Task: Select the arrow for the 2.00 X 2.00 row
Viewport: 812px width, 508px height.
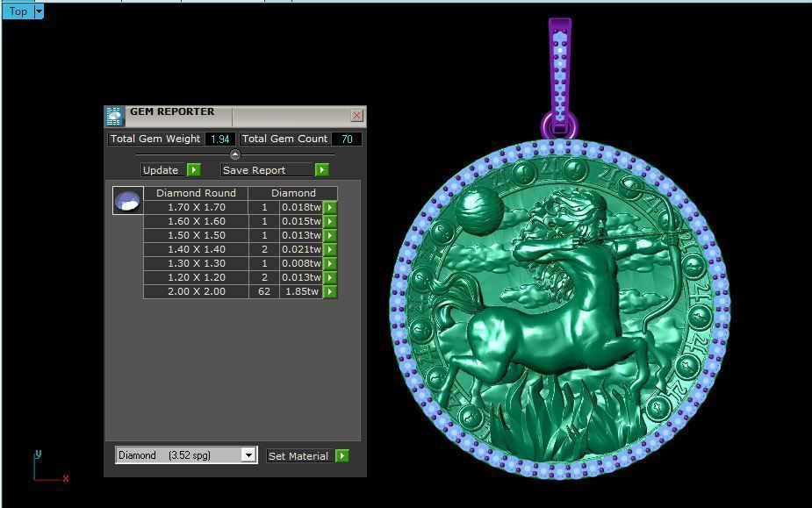Action: click(x=330, y=291)
